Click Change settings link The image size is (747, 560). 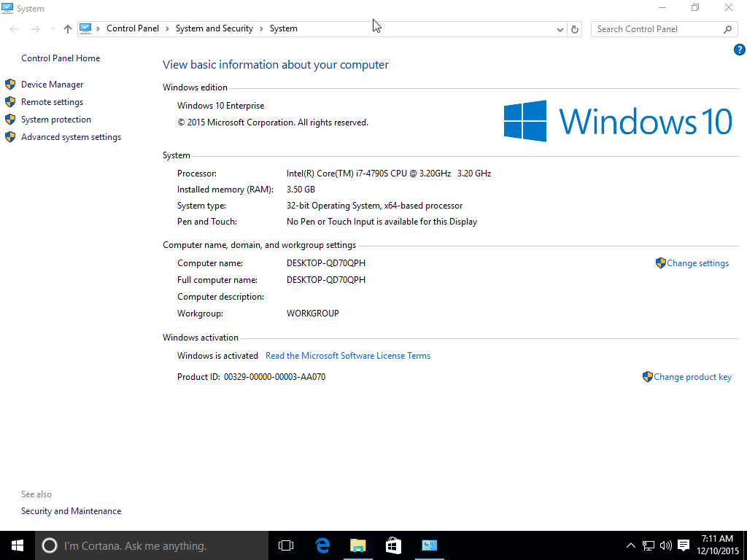point(697,263)
